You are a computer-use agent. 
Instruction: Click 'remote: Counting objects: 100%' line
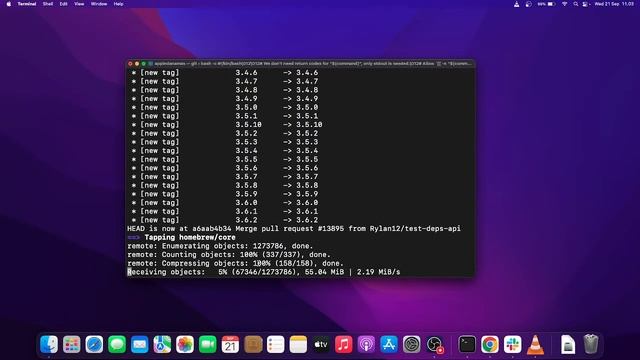229,254
